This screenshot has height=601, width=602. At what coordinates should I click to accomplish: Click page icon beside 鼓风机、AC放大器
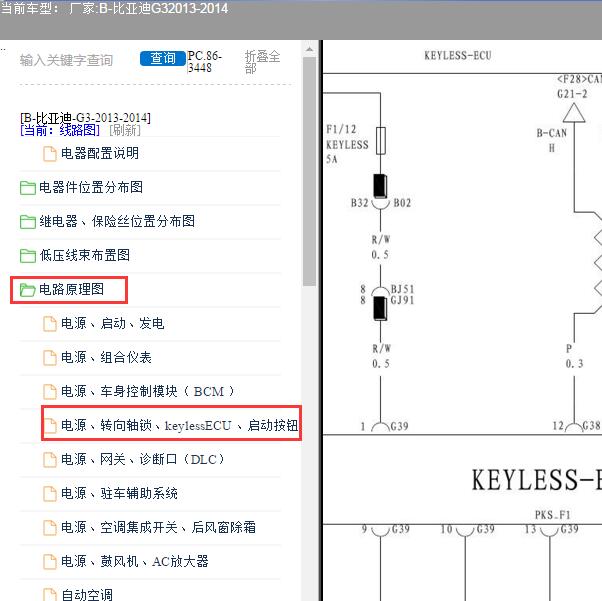point(50,561)
